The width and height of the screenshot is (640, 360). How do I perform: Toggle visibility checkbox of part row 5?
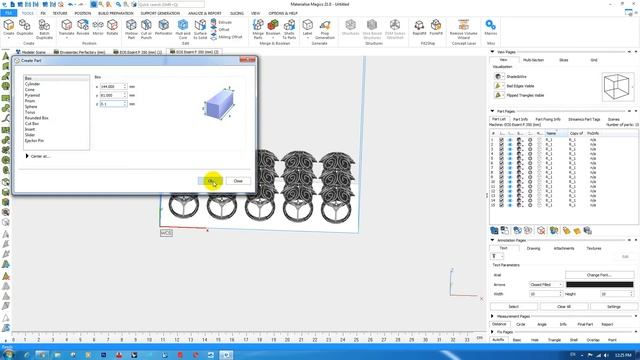click(x=501, y=158)
